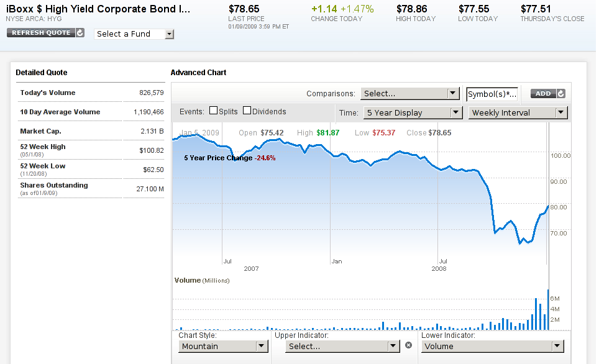Click the circular arrow icon on ADD
599x364 pixels.
click(x=561, y=94)
